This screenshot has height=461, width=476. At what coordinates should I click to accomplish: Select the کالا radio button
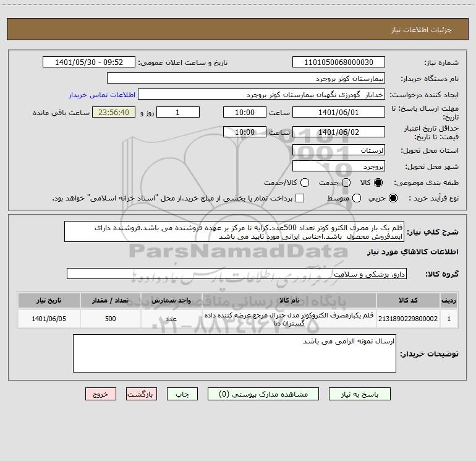coord(378,183)
